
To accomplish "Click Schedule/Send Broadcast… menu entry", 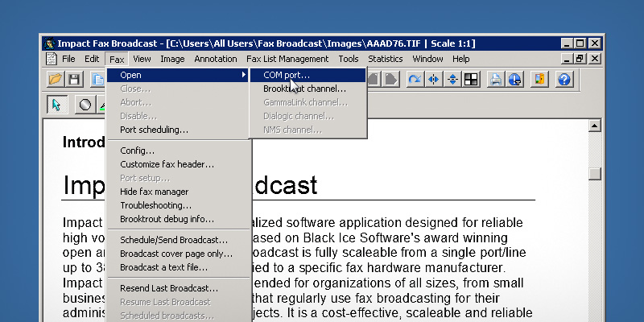I will point(173,240).
